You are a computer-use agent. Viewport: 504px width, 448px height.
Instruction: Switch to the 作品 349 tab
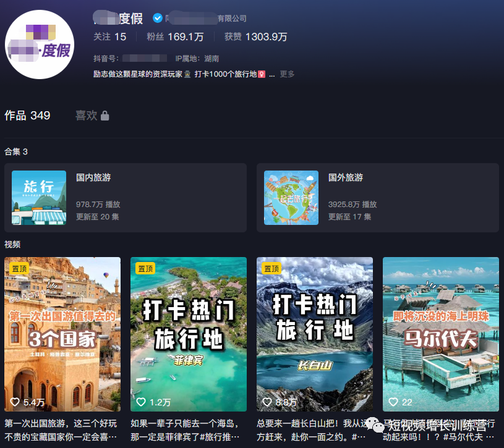click(27, 116)
